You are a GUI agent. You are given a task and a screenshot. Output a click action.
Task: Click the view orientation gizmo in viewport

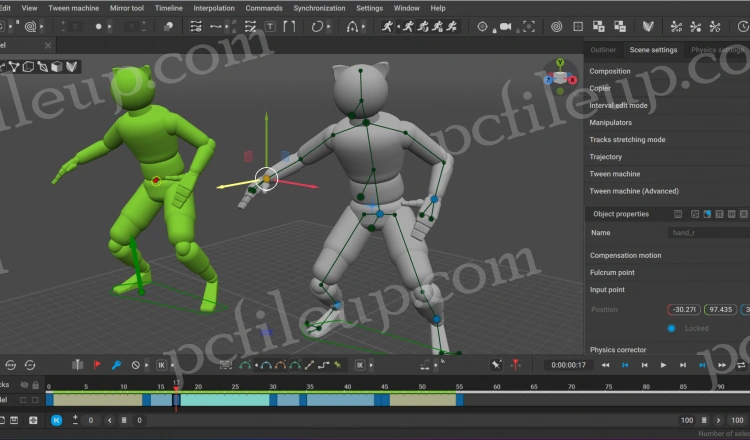tap(560, 76)
